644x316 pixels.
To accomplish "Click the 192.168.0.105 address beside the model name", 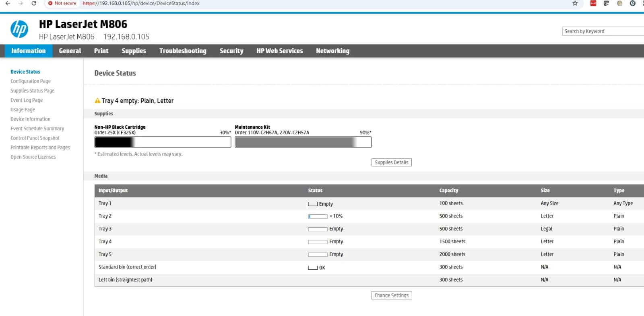I will [x=126, y=37].
